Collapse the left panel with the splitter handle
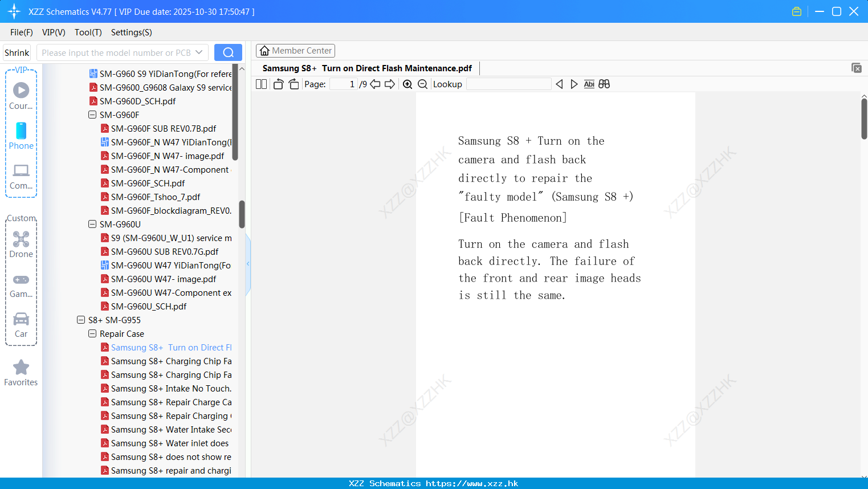Image resolution: width=868 pixels, height=489 pixels. [248, 263]
